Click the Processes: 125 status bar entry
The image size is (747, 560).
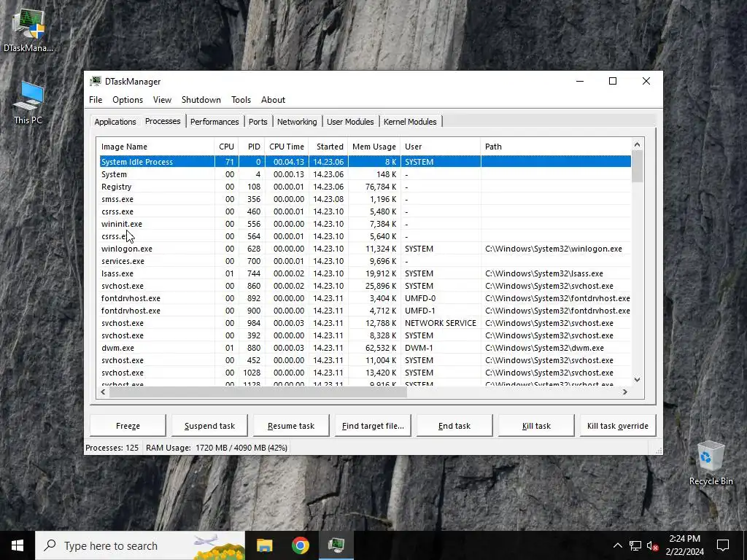point(112,448)
